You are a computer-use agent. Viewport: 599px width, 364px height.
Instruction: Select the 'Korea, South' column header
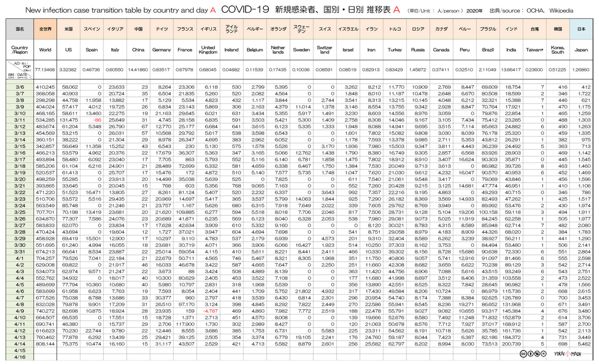pos(558,50)
